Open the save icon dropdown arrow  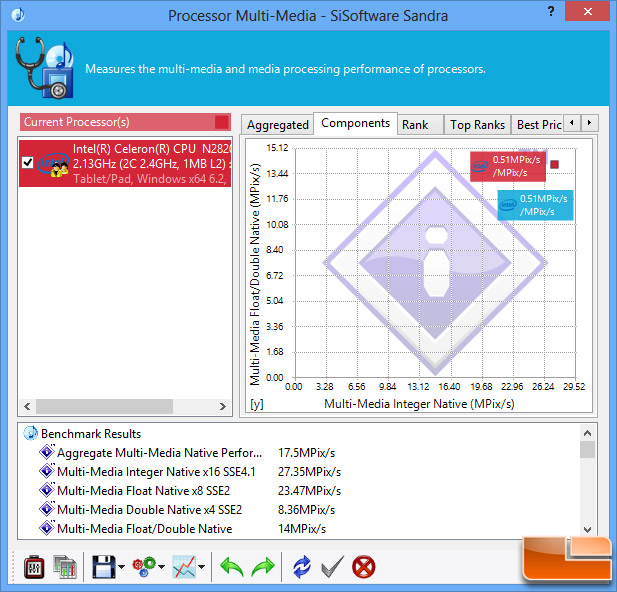[x=121, y=567]
